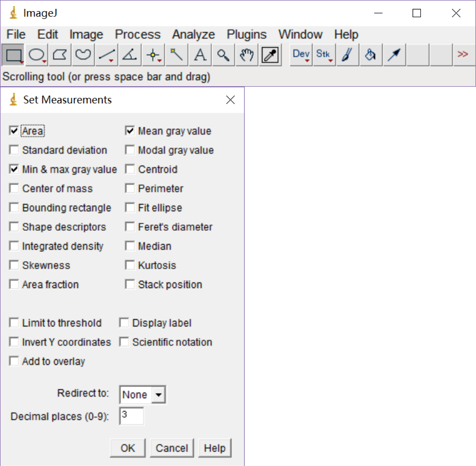Close the ImageJ main window

point(456,13)
